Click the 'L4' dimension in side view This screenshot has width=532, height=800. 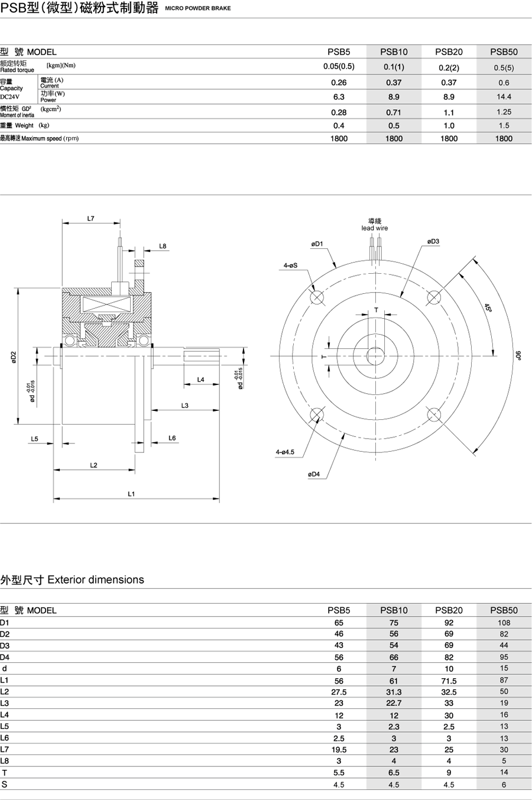200,380
